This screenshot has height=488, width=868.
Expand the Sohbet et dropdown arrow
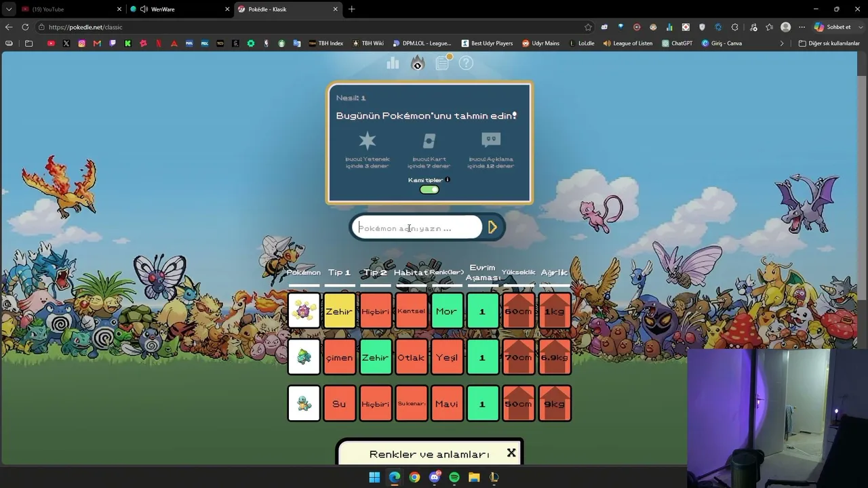860,27
